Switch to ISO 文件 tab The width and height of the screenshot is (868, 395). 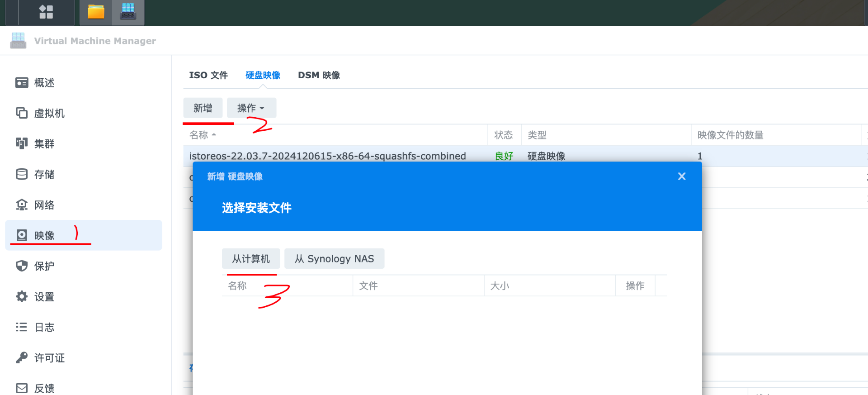click(x=208, y=75)
